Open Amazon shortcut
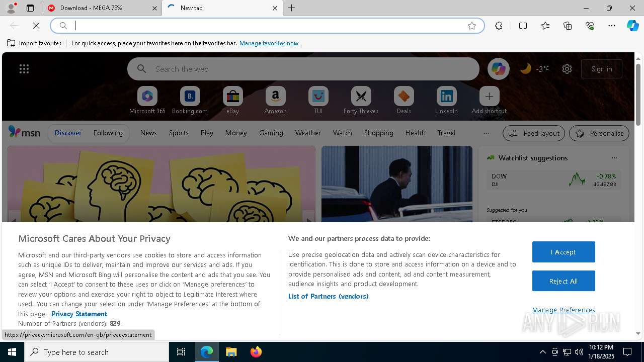 point(276,100)
